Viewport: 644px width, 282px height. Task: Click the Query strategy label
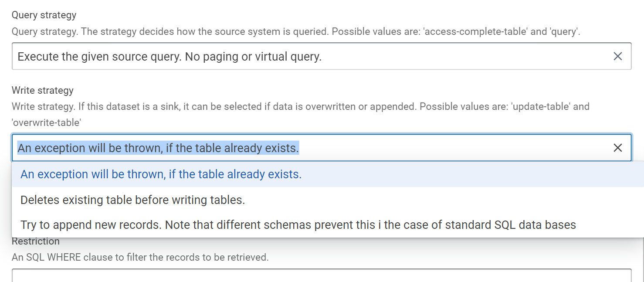click(x=44, y=15)
